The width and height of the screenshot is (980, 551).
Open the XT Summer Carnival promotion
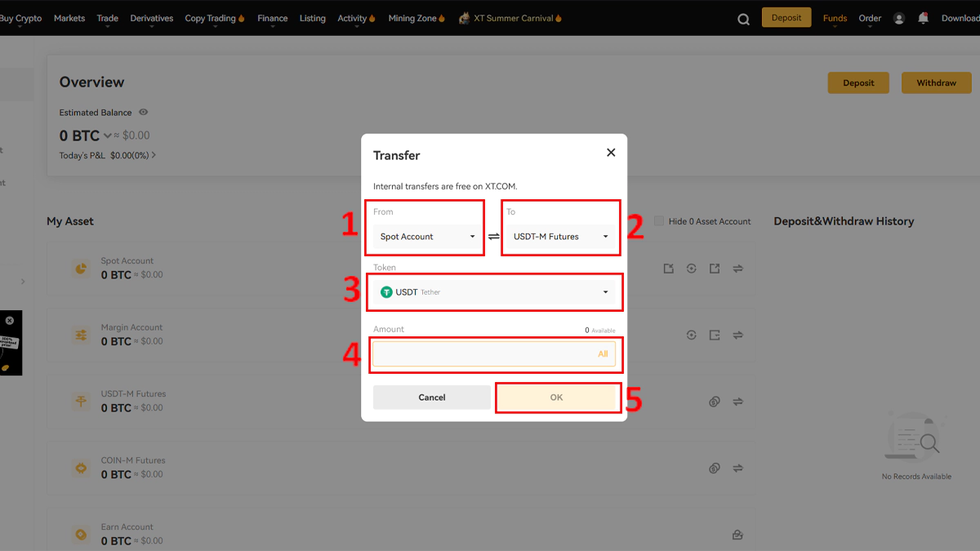click(x=510, y=18)
